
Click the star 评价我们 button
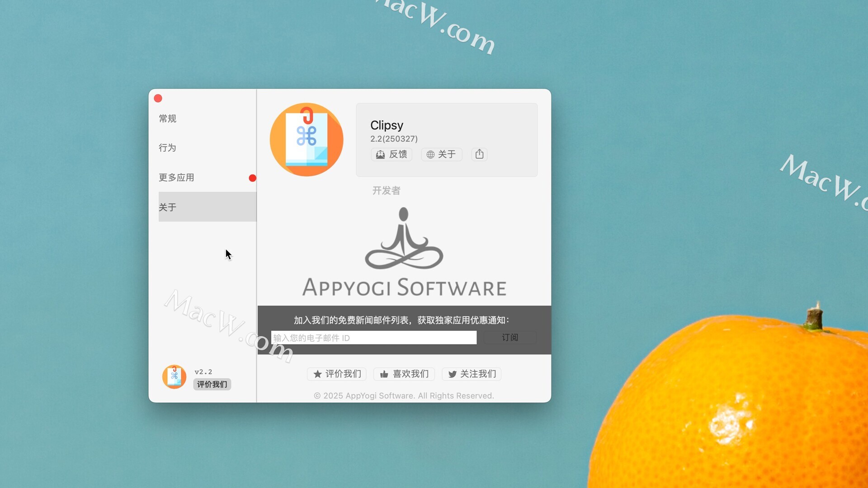(x=337, y=374)
